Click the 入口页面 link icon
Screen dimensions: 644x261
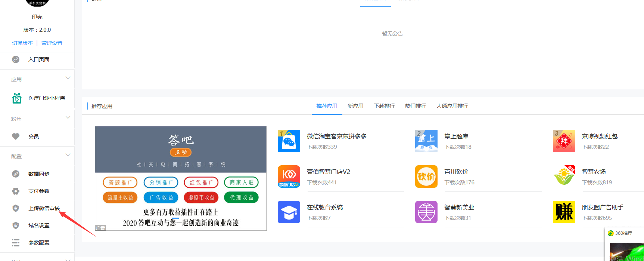(x=16, y=59)
